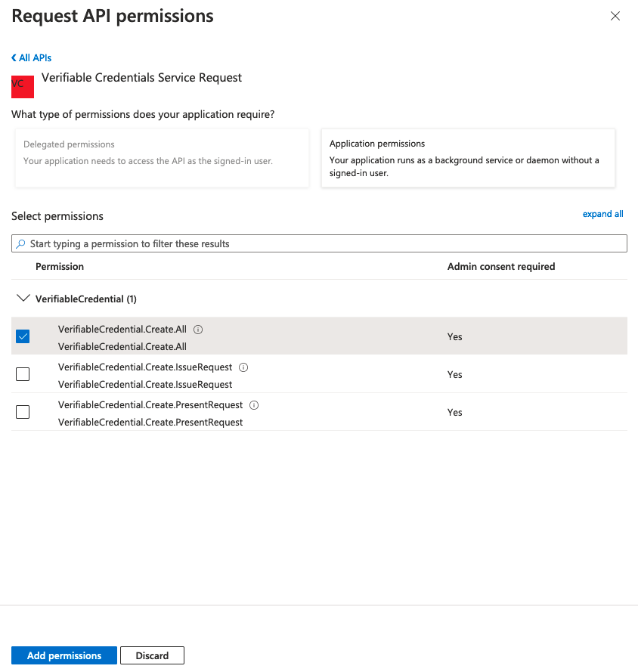The image size is (638, 672).
Task: Collapse the VerifiableCredential permission group
Action: pos(23,299)
